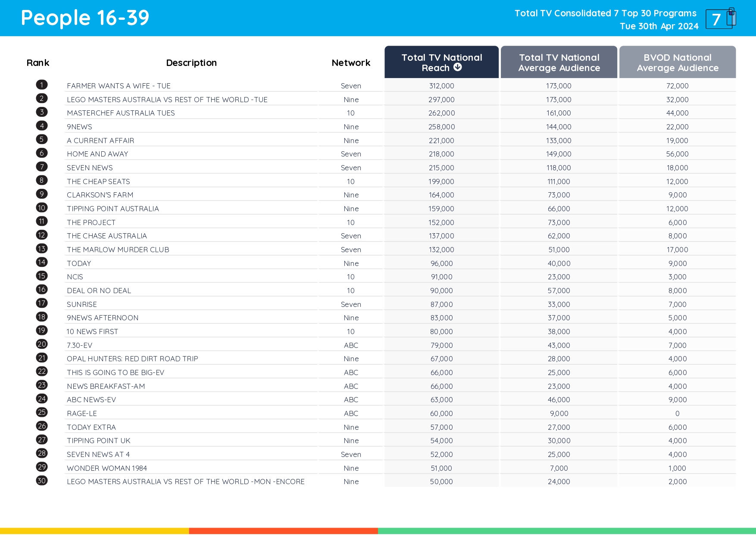Click MASTERCHEF AUSTRALIA TUES program name
This screenshot has width=756, height=535.
tap(121, 113)
